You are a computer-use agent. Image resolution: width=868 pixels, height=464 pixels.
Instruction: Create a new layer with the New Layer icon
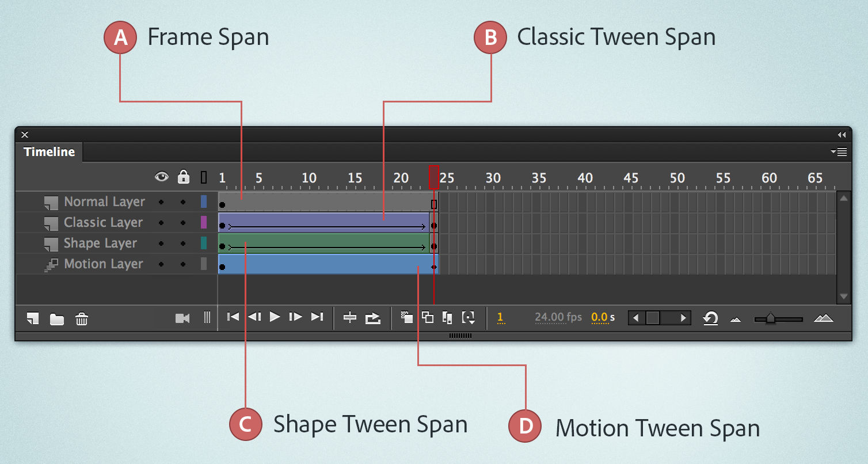coord(32,318)
